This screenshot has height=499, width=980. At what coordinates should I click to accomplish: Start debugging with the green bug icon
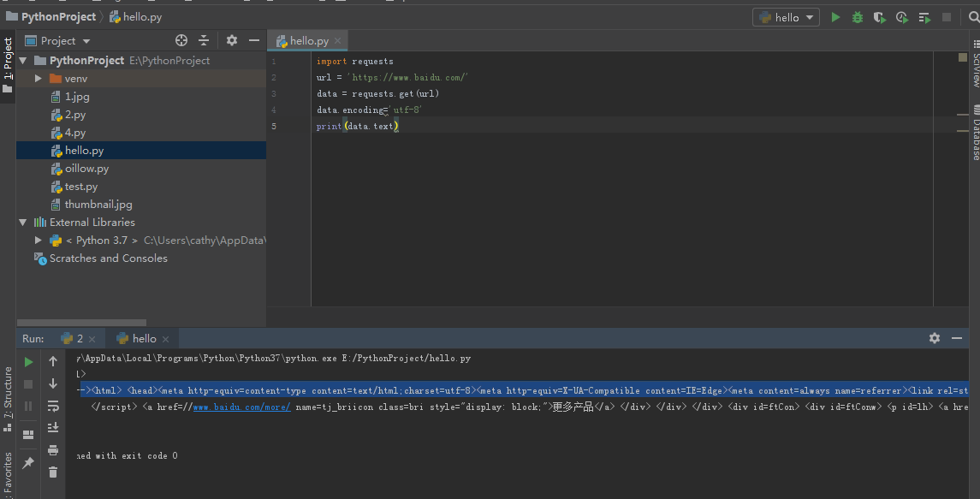(858, 17)
